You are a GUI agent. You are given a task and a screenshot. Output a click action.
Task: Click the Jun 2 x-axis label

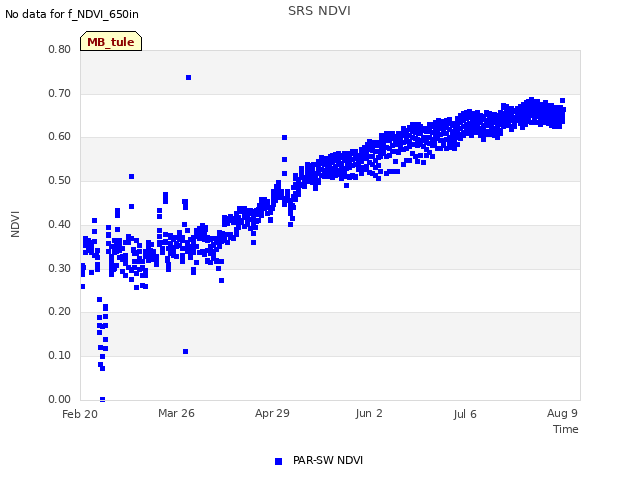369,413
